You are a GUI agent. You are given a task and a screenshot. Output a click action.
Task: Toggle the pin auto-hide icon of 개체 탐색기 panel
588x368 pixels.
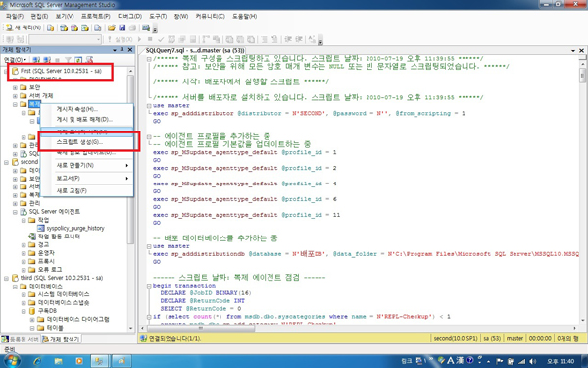tap(122, 50)
